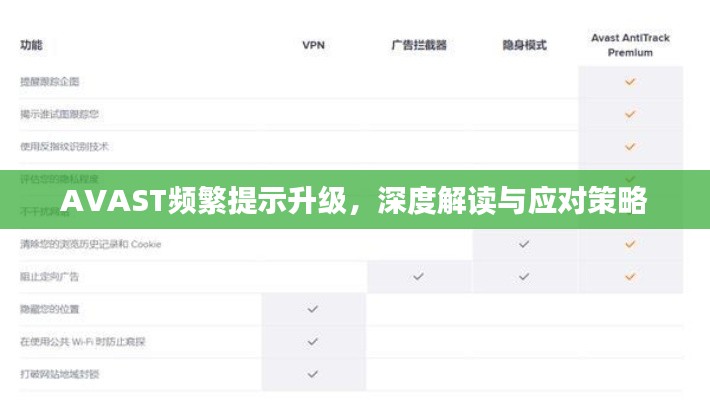The image size is (710, 400).
Task: Click the 广告拦截器 checkmark for 阻止定向广告
Action: point(418,276)
